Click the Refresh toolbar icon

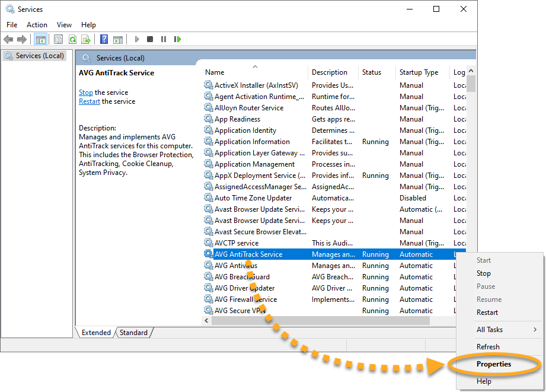click(72, 40)
